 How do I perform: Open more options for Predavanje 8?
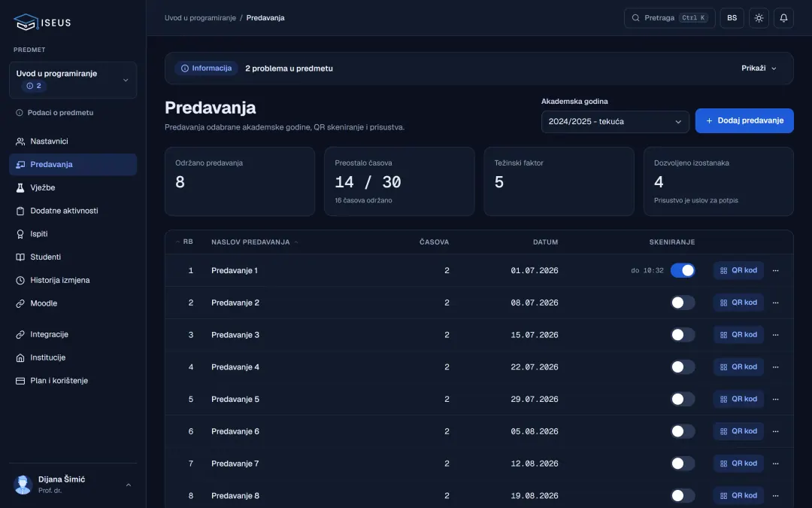pos(775,495)
